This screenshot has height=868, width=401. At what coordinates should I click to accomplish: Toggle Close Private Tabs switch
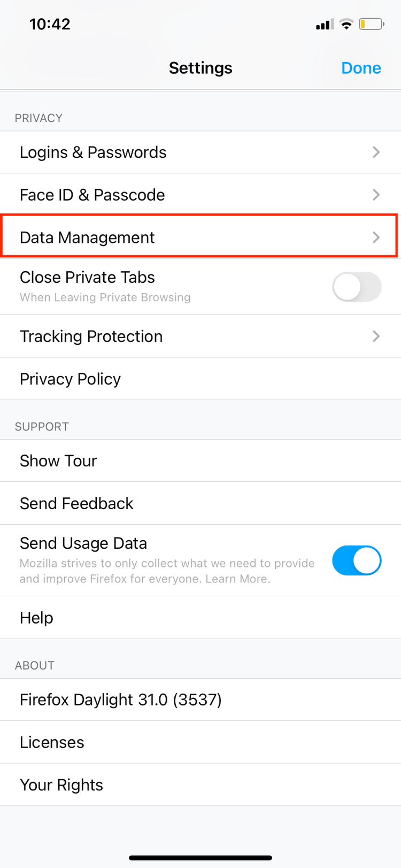(357, 287)
